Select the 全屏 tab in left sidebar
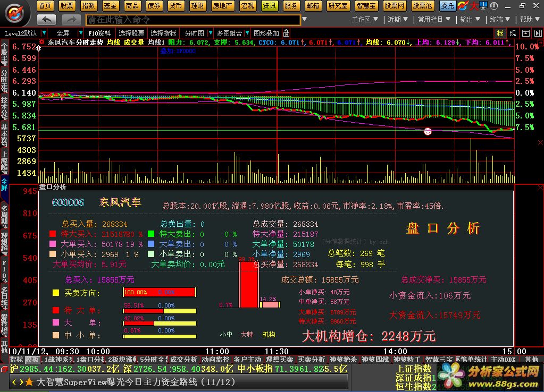 point(4,185)
